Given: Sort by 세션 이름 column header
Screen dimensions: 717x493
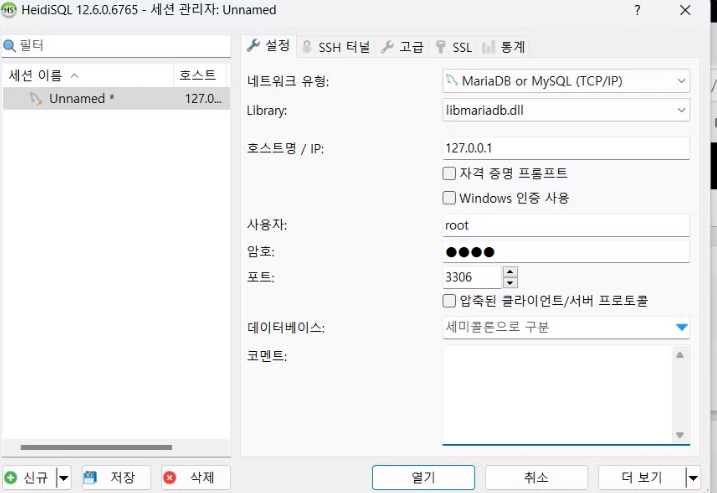Looking at the screenshot, I should pyautogui.click(x=88, y=75).
